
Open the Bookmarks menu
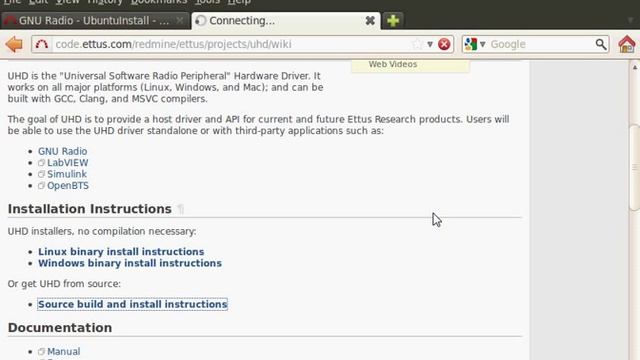[159, 2]
